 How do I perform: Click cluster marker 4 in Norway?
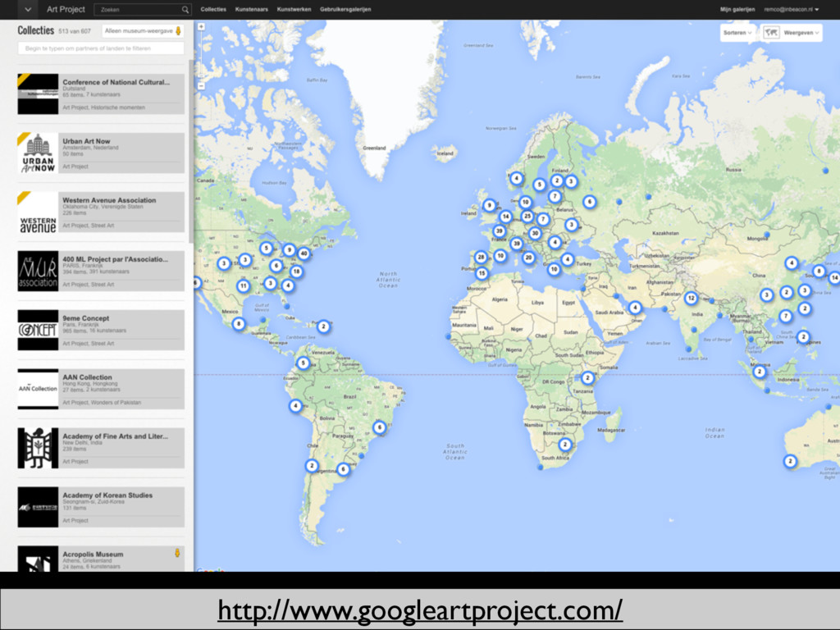517,178
